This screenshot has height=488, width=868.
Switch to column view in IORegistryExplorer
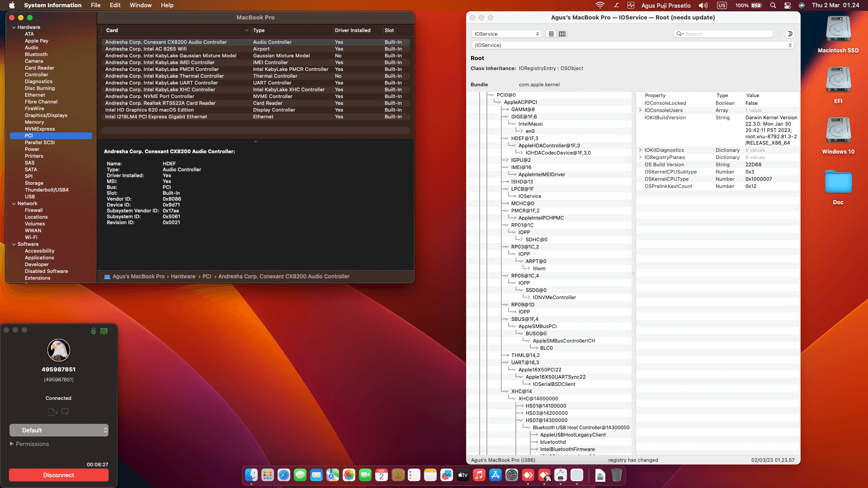[x=562, y=34]
